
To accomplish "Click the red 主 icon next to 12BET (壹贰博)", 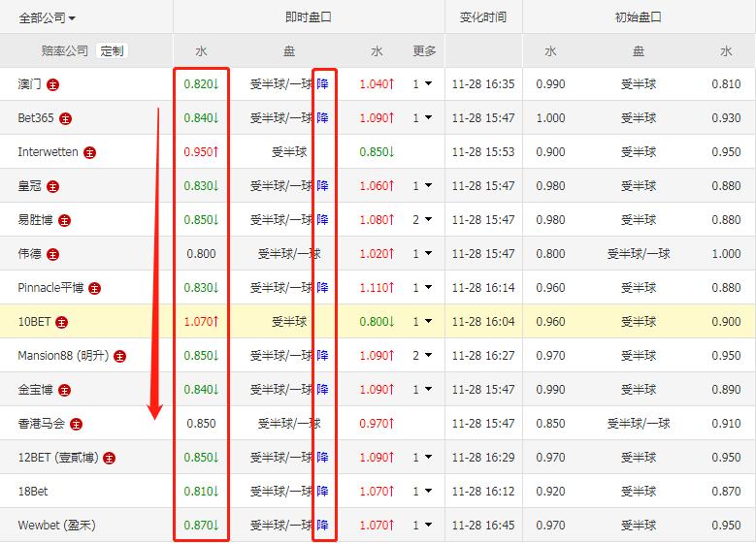I will (110, 459).
